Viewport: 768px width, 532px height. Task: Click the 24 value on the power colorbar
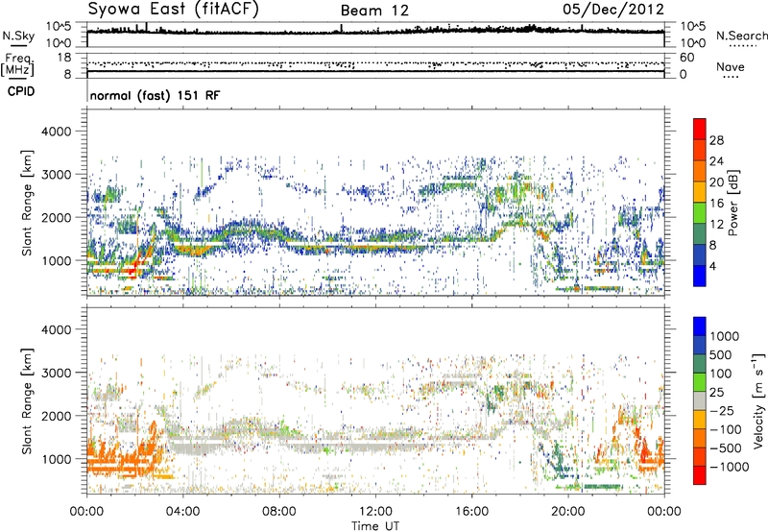tap(716, 161)
